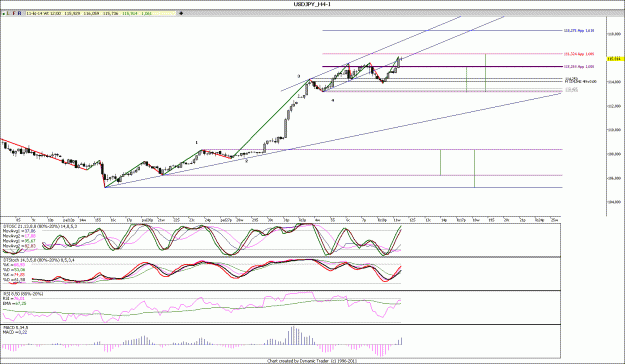Screen dimensions: 625x364
Task: Click the 106,000 price axis label
Action: (614, 178)
